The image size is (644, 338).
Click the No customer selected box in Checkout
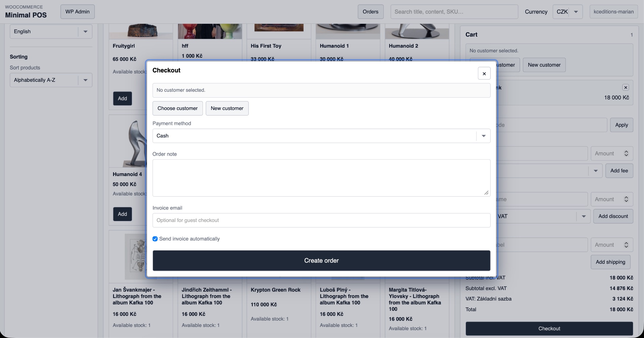(x=321, y=90)
